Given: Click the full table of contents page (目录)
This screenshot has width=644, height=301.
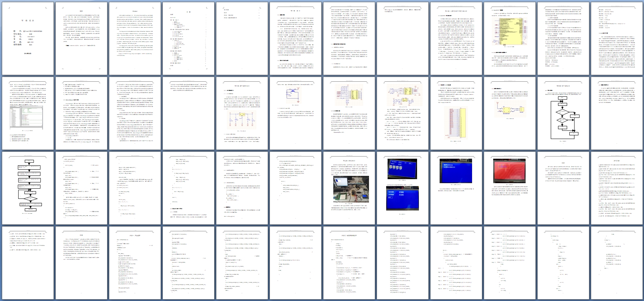Looking at the screenshot, I should [188, 39].
